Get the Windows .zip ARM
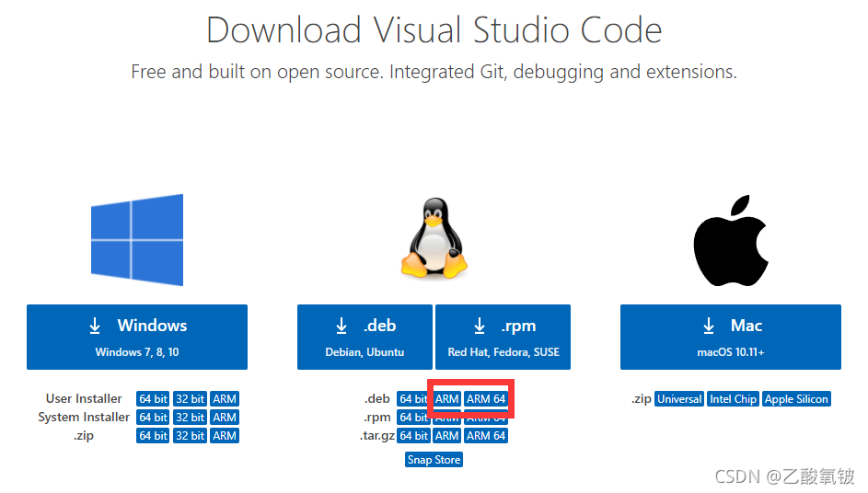 [225, 435]
